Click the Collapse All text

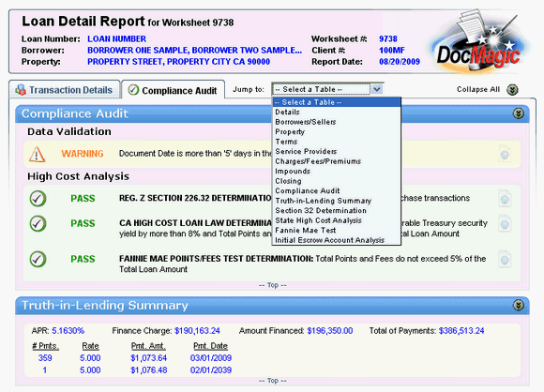click(478, 89)
